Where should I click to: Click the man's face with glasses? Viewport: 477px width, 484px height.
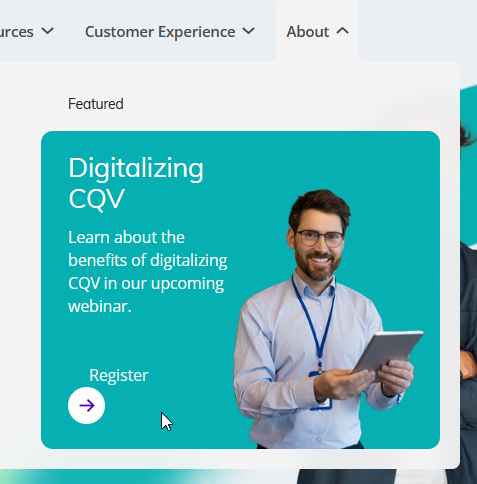tap(319, 242)
